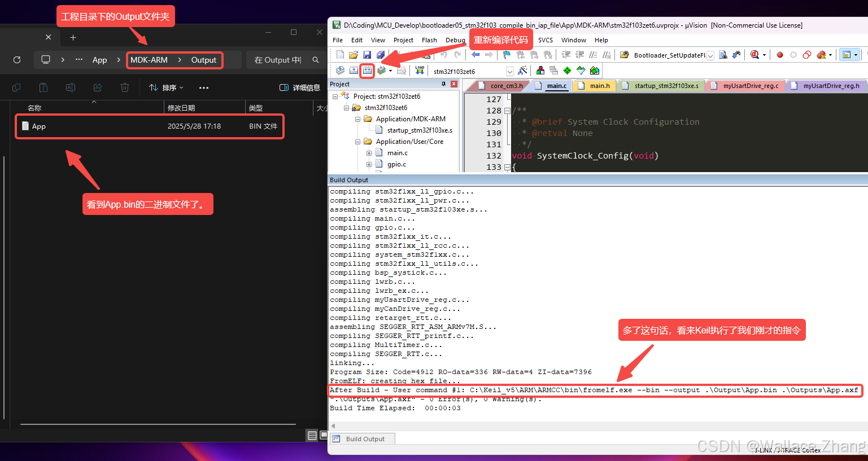The height and width of the screenshot is (461, 868).
Task: Download code to flash with LOAD icon
Action: [420, 71]
